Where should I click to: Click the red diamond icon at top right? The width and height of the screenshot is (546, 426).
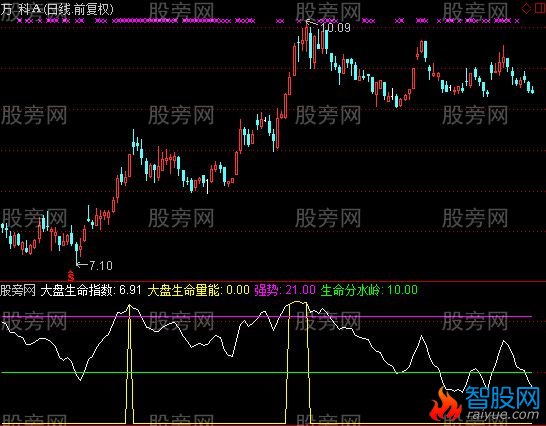[x=526, y=9]
